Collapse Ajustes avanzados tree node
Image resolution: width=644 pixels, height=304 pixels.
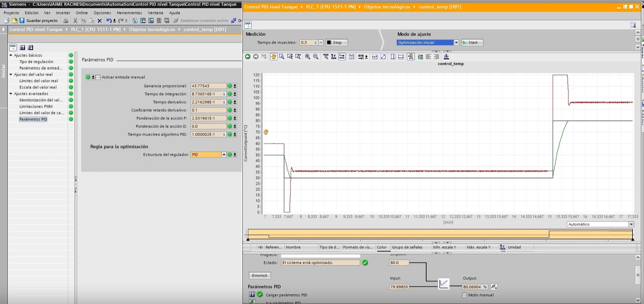point(11,94)
